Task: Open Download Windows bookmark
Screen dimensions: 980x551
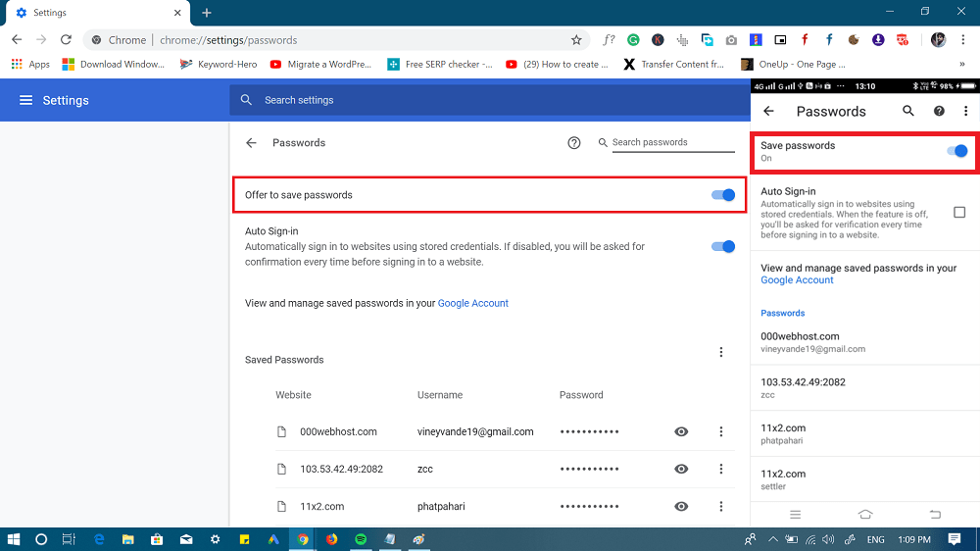Action: [113, 64]
